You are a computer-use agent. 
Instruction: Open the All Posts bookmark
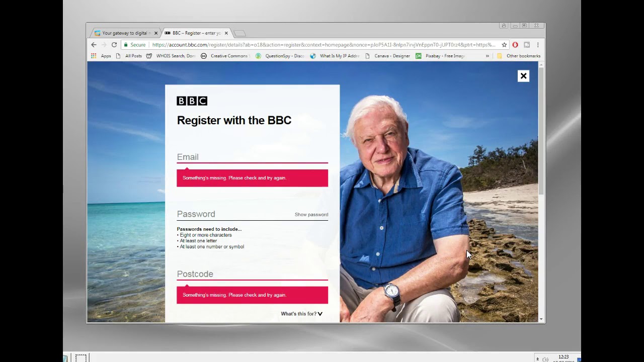point(129,56)
